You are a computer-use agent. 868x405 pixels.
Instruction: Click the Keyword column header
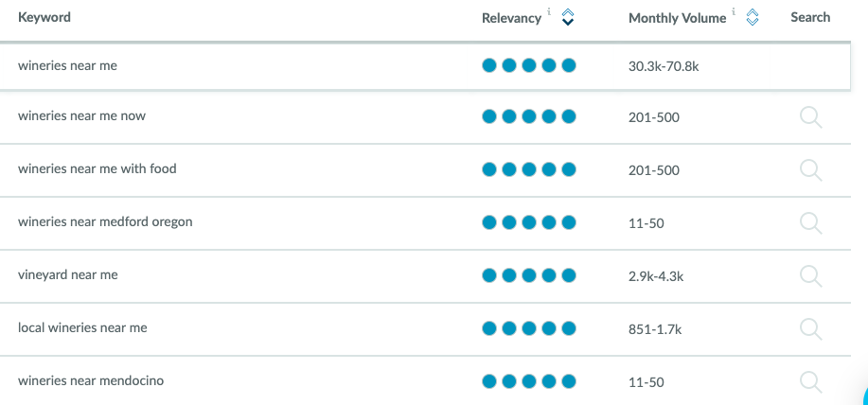[x=44, y=17]
